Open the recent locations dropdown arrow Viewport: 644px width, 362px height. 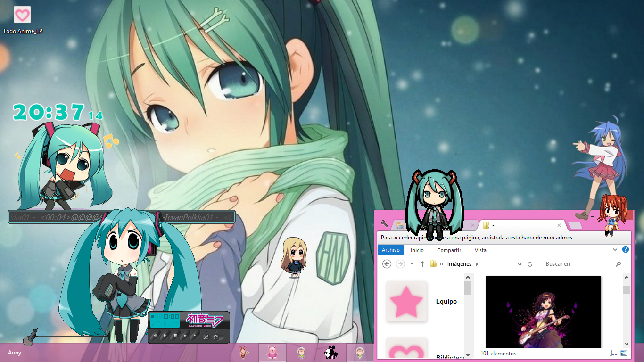coord(412,264)
